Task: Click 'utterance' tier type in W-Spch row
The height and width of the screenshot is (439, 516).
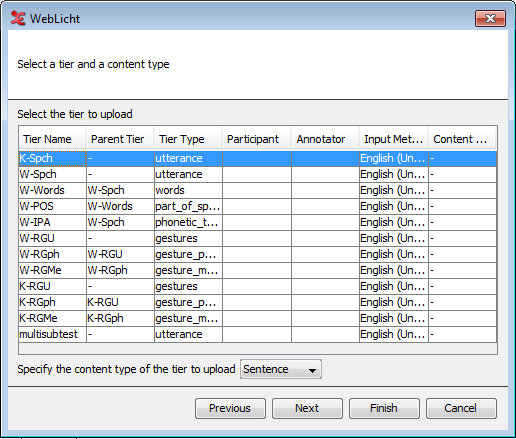Action: [x=188, y=174]
